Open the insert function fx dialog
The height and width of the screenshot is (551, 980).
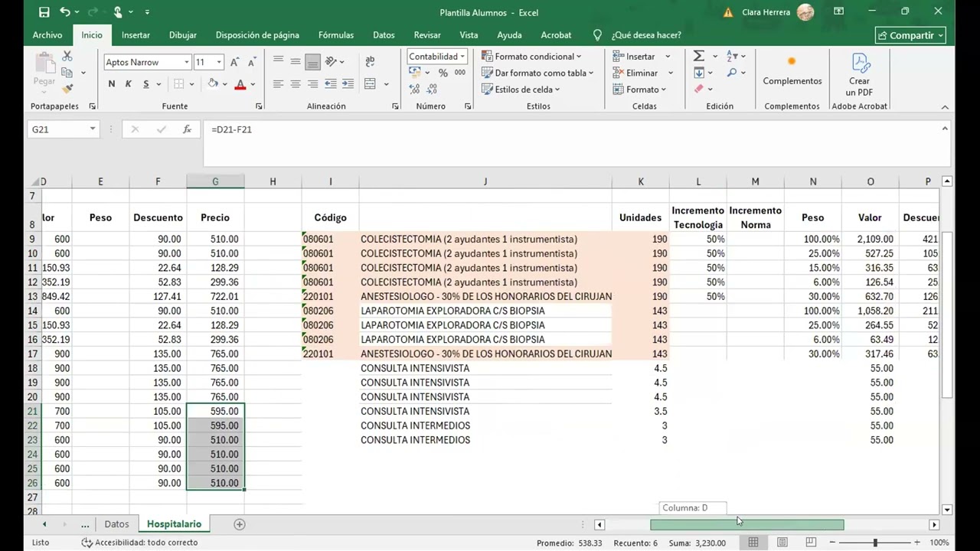187,129
